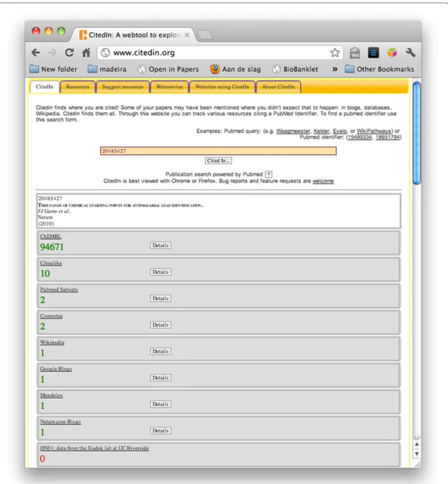
Task: Show Details for Connotea
Action: pos(160,325)
